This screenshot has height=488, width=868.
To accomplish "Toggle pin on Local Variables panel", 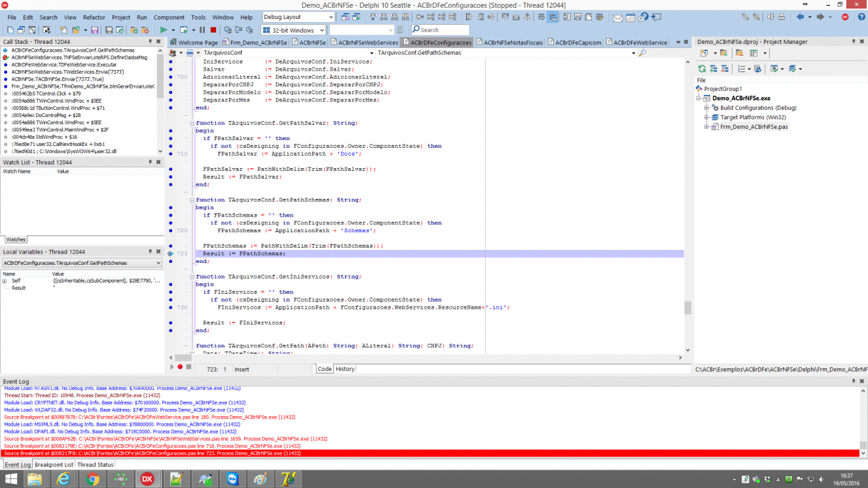I will point(151,252).
